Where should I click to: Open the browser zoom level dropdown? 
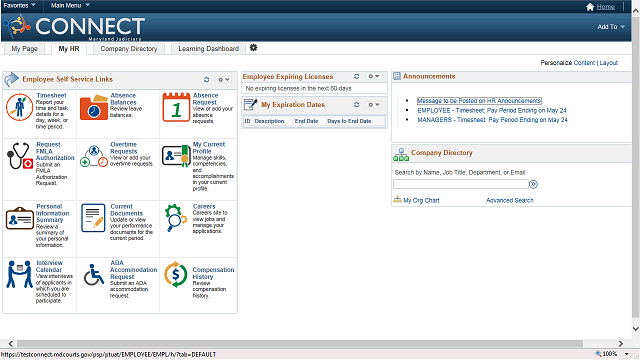pyautogui.click(x=627, y=354)
